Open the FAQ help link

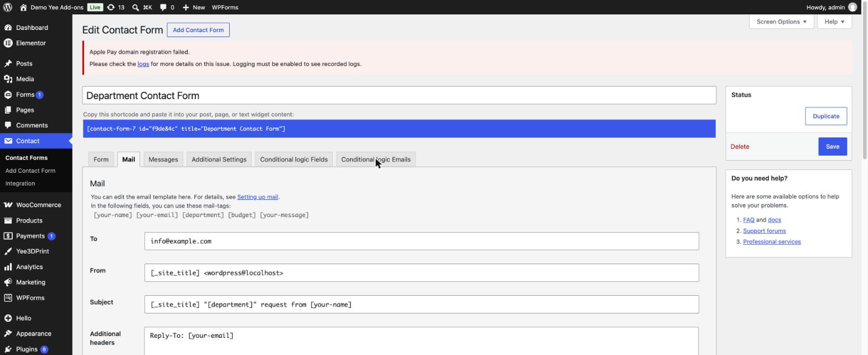point(748,220)
